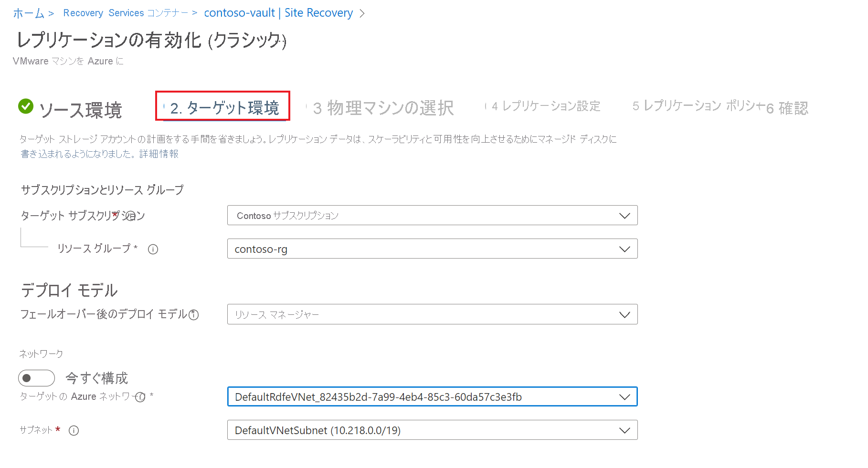Open the リソース マネージャー deploy model dropdown
Image resolution: width=868 pixels, height=468 pixels.
pyautogui.click(x=432, y=314)
